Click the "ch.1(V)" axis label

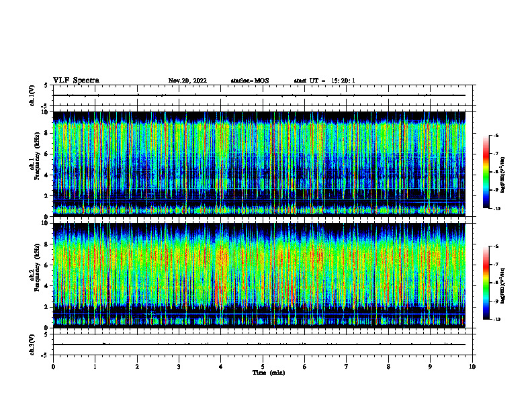[x=32, y=95]
